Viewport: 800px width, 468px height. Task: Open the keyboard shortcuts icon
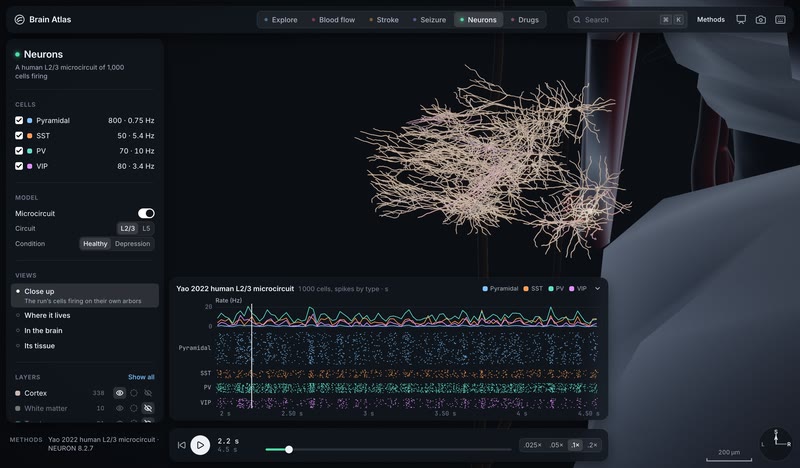pyautogui.click(x=780, y=19)
